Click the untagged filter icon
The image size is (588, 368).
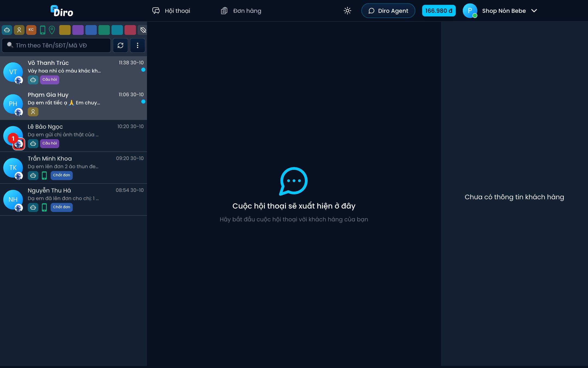(x=143, y=30)
